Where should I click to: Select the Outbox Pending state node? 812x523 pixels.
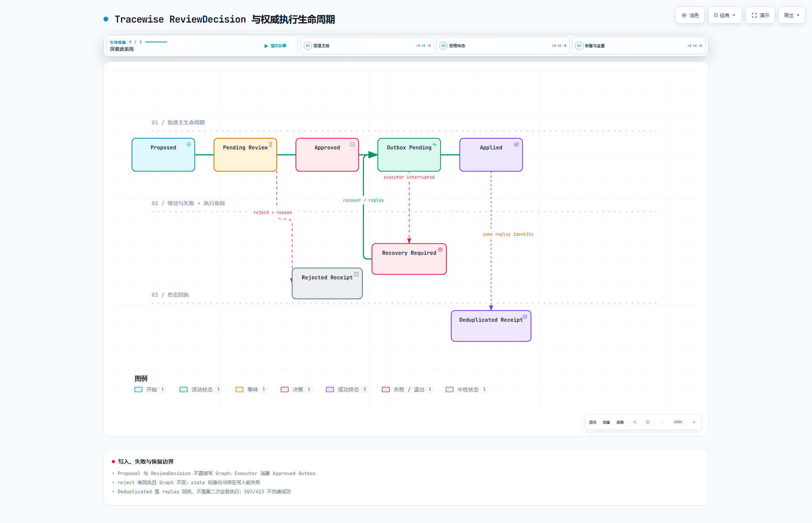409,155
